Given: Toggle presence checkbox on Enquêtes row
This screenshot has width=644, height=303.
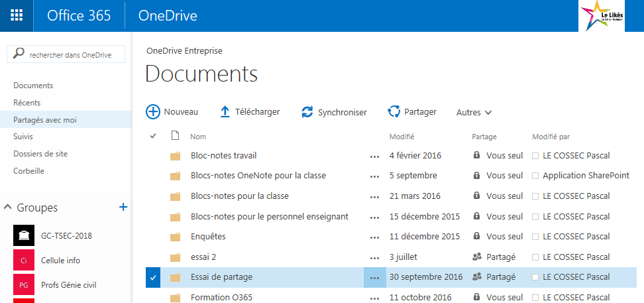Looking at the screenshot, I should click(x=535, y=237).
